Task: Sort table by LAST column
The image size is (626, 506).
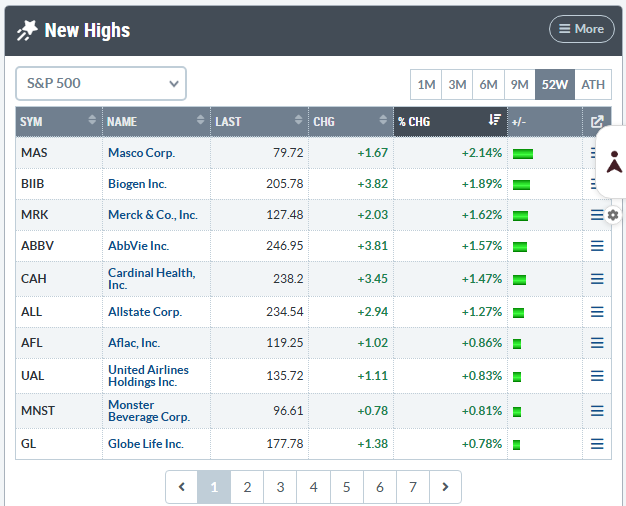Action: pyautogui.click(x=259, y=121)
